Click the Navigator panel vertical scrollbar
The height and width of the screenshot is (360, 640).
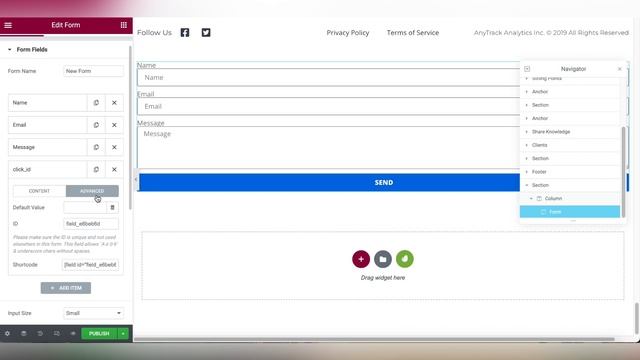click(x=623, y=171)
